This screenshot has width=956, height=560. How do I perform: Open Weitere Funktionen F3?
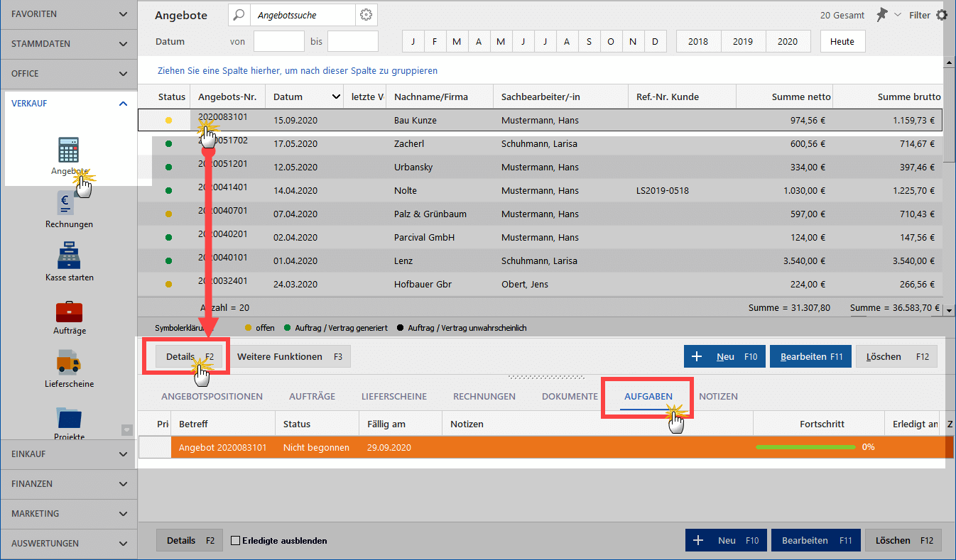coord(289,356)
